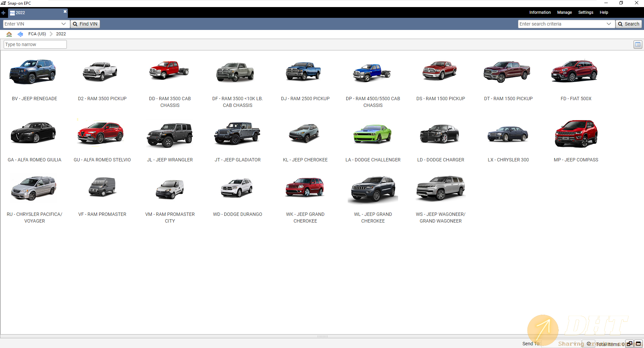The image size is (644, 348).
Task: Open a new tab with the plus icon
Action: 3,13
